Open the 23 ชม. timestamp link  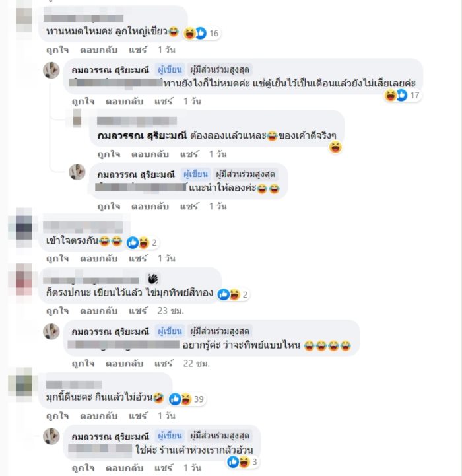click(x=170, y=311)
